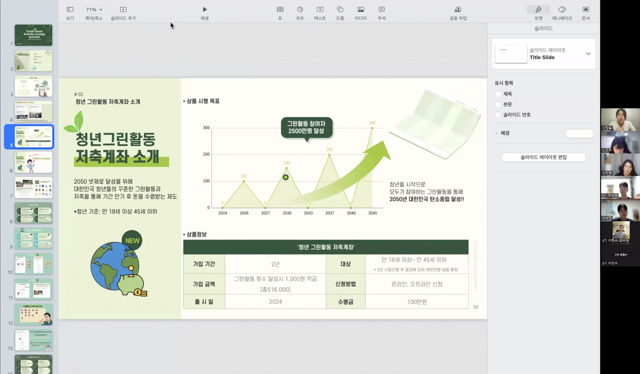Enable the 제목 (Title) checkbox

point(498,94)
